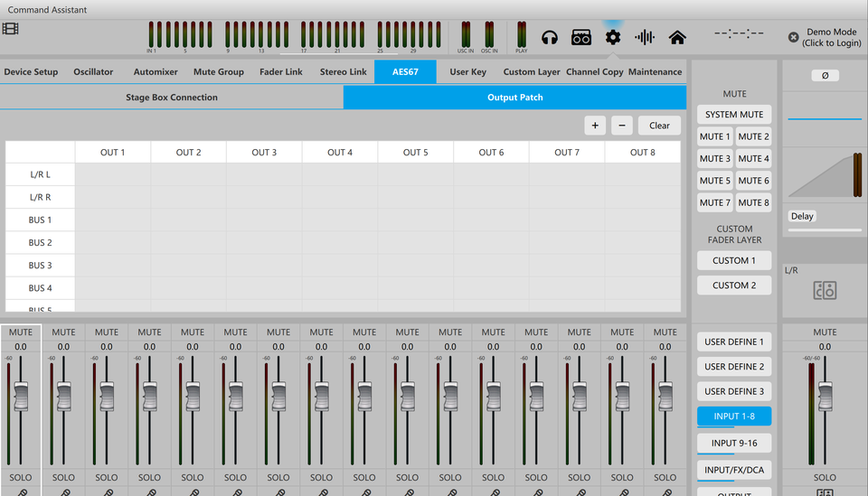868x496 pixels.
Task: Open the Automixer tab
Action: coord(156,72)
